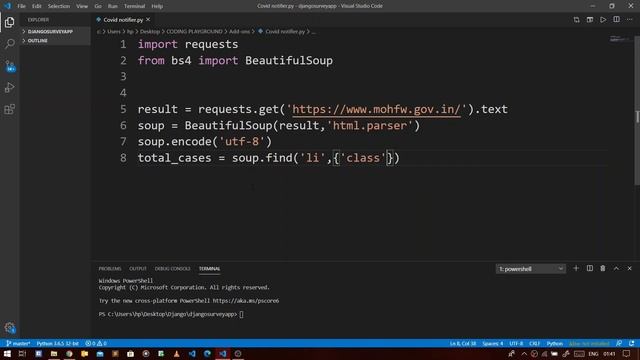
Task: Open the powershell terminal selector dropdown
Action: coord(531,269)
